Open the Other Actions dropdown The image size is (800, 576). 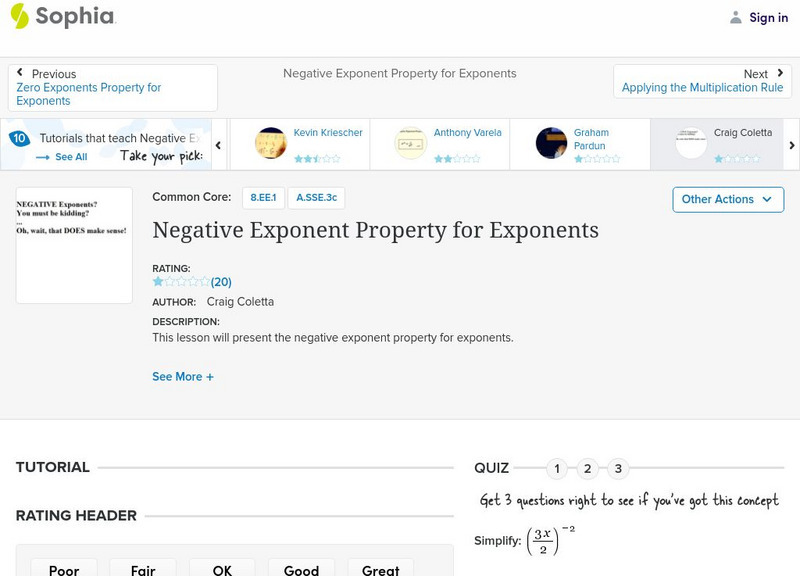point(727,199)
